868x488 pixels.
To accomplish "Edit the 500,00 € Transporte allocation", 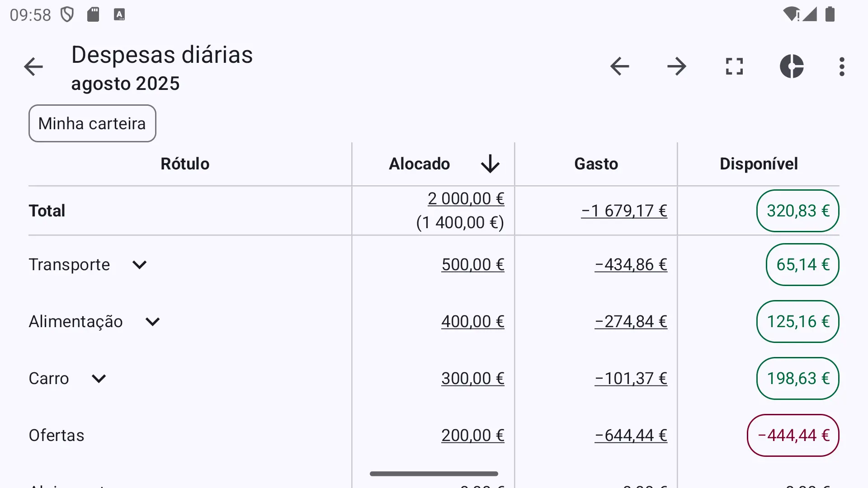I will coord(473,265).
